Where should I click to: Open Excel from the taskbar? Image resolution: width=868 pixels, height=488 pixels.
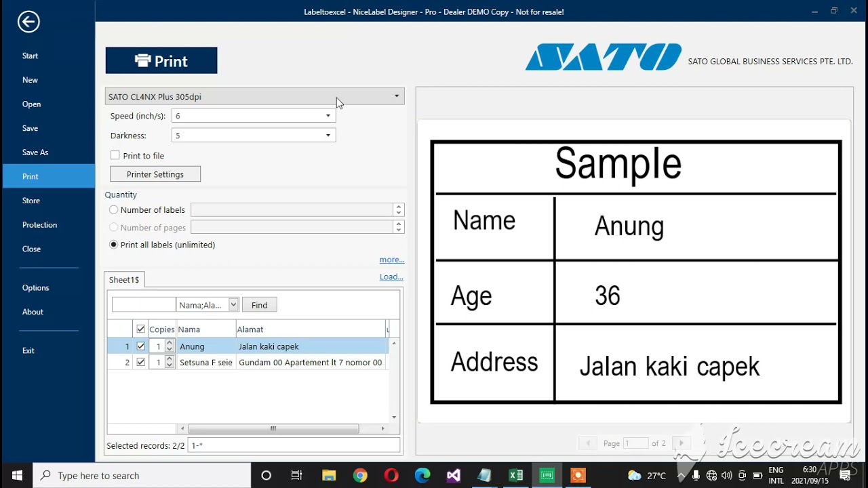coord(516,475)
